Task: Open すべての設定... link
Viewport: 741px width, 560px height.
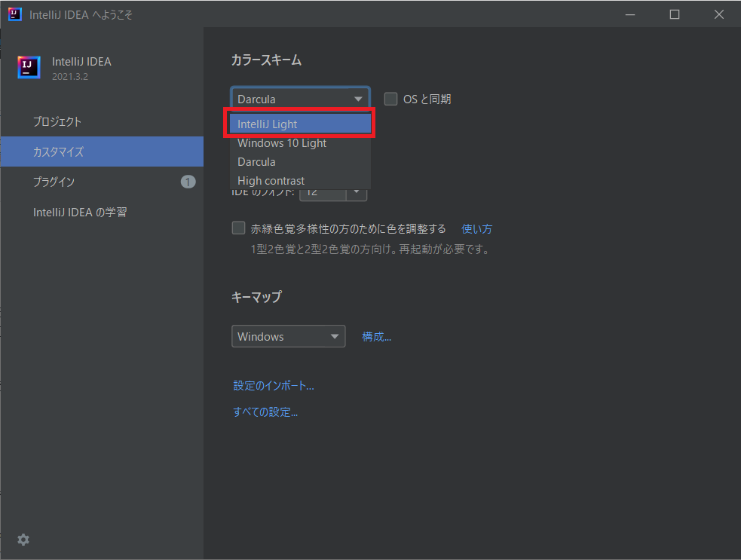Action: pyautogui.click(x=265, y=412)
